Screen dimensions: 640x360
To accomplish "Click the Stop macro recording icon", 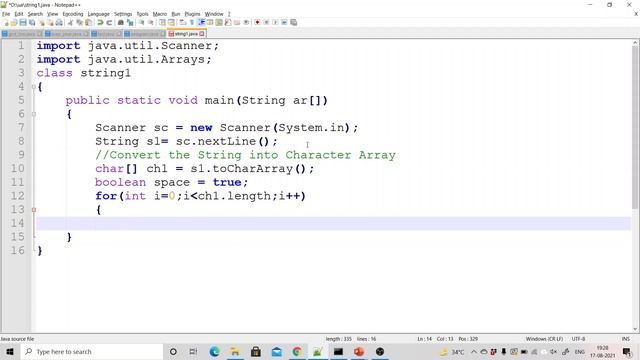I will pyautogui.click(x=266, y=22).
